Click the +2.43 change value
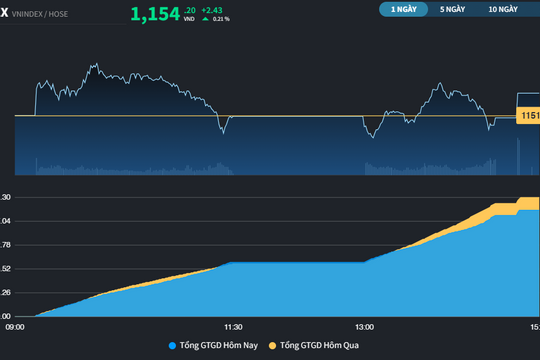 212,10
